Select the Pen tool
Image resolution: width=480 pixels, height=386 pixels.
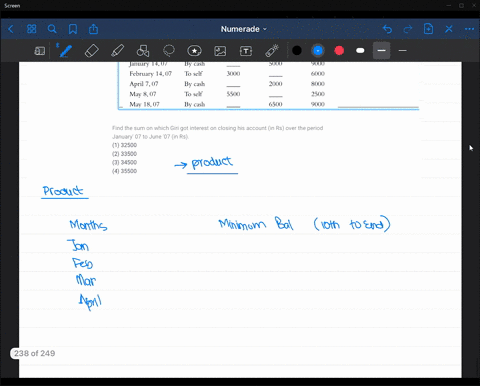tap(65, 51)
